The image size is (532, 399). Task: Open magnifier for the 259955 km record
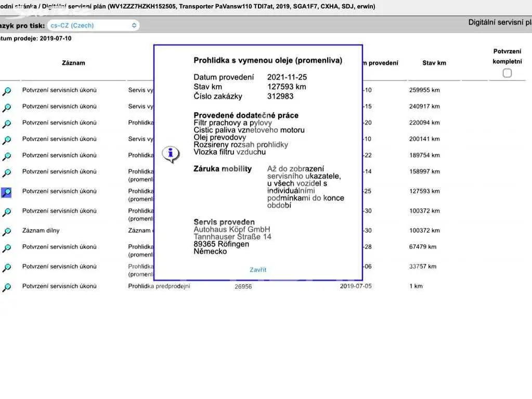(6, 91)
